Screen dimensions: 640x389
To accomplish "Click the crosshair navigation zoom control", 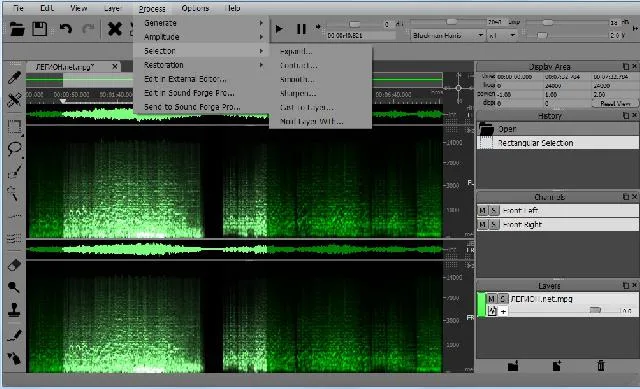I will point(458,88).
